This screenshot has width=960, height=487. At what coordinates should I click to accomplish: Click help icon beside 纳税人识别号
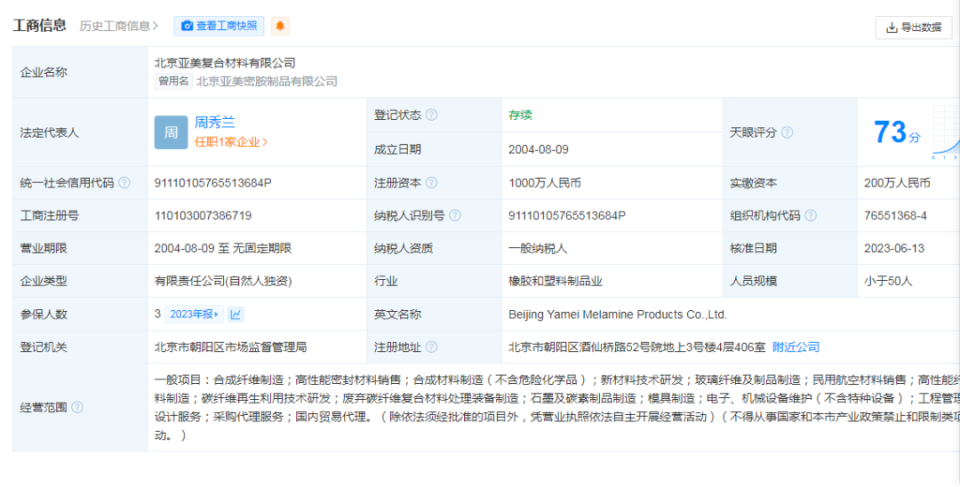pyautogui.click(x=455, y=215)
